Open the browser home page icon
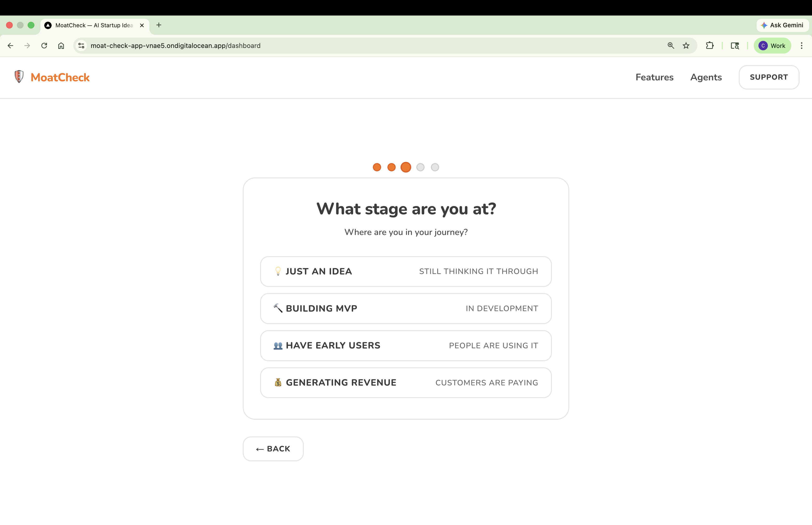The image size is (812, 525). [x=61, y=46]
